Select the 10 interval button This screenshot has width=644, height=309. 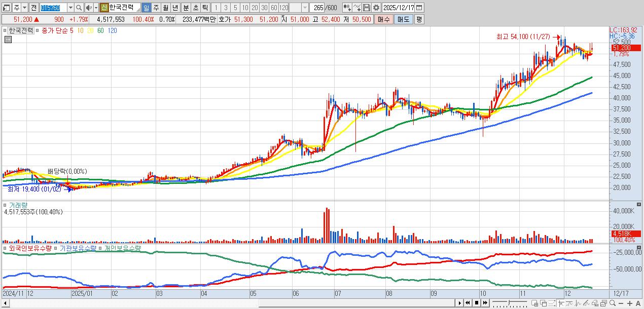coord(245,8)
